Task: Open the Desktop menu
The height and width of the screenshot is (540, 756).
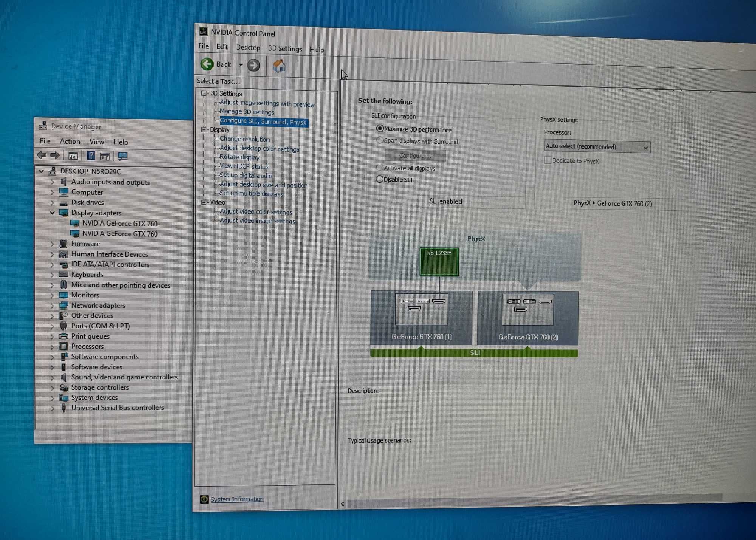Action: 248,48
